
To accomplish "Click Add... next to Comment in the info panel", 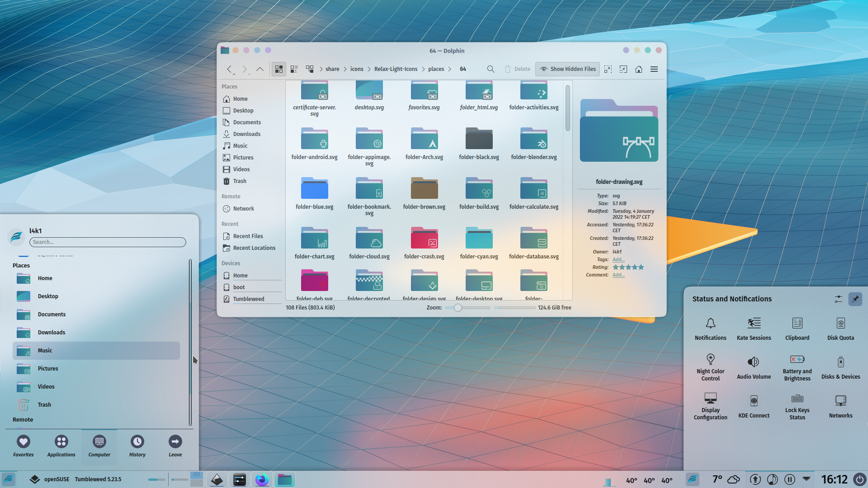I will 618,275.
